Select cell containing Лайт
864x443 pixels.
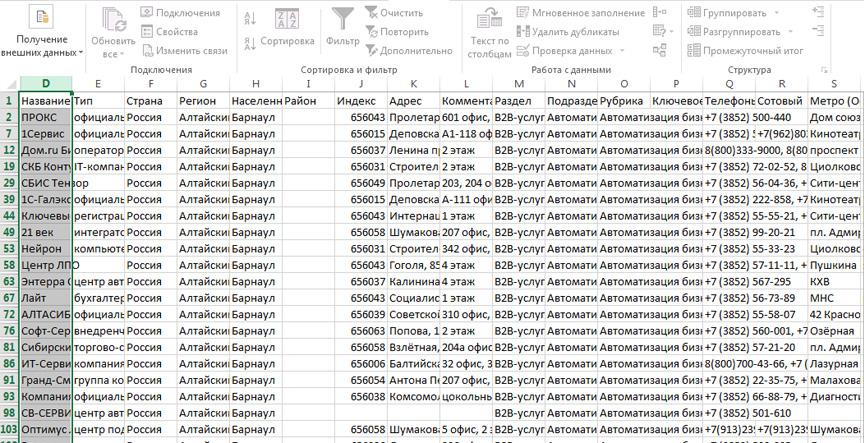[46, 298]
